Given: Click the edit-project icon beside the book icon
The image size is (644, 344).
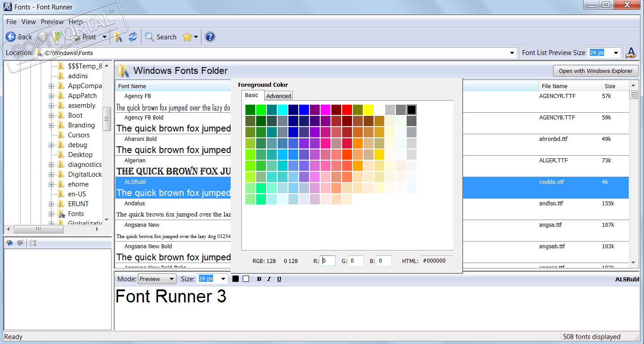Looking at the screenshot, I should (21, 243).
